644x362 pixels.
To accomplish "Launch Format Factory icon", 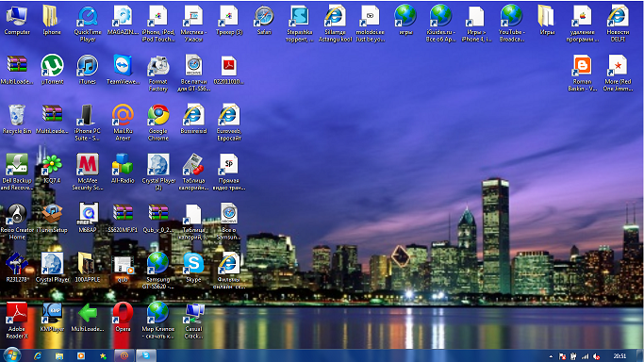I will point(158,73).
